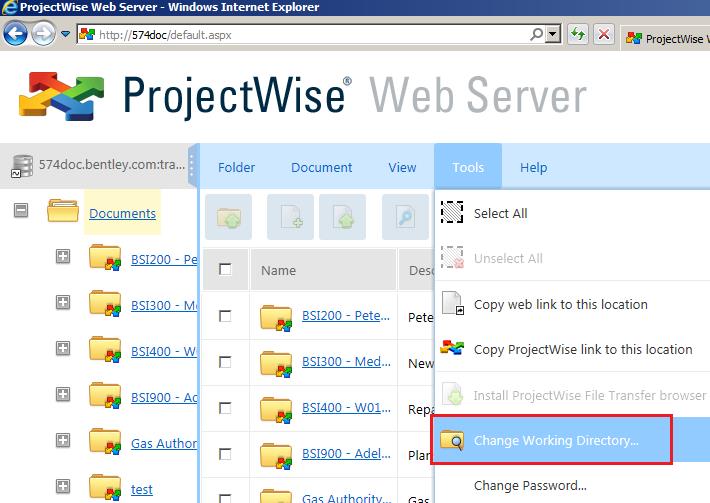
Task: Open BSI300 - M link in tree
Action: (164, 306)
